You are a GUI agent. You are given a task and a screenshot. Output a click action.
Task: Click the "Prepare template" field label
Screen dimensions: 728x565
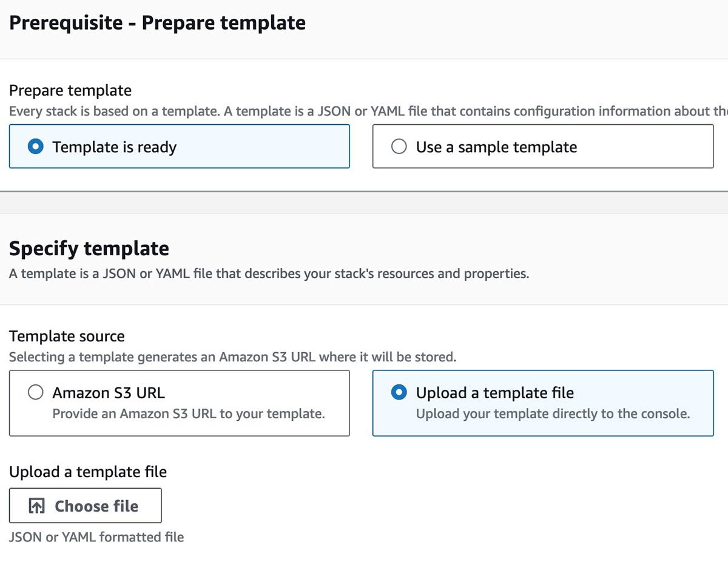(x=70, y=90)
